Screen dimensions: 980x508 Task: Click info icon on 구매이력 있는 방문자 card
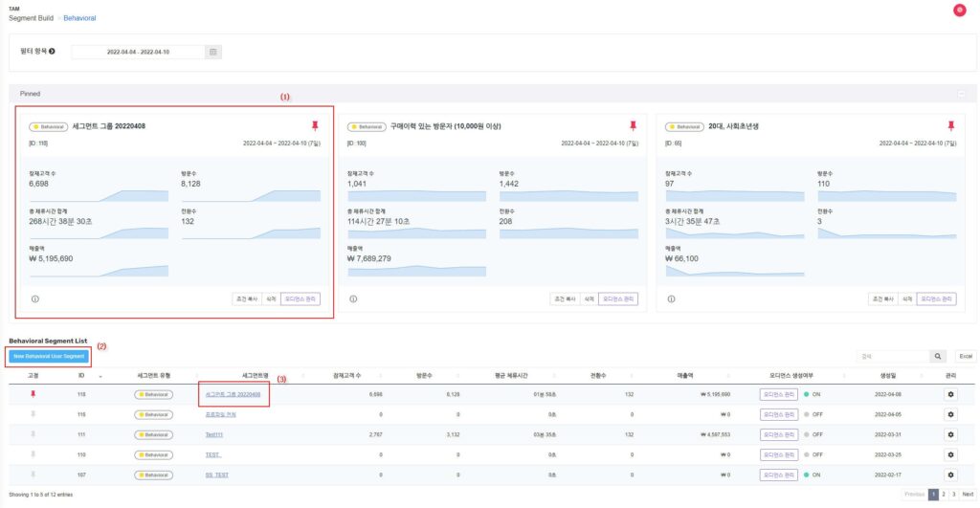click(x=353, y=298)
